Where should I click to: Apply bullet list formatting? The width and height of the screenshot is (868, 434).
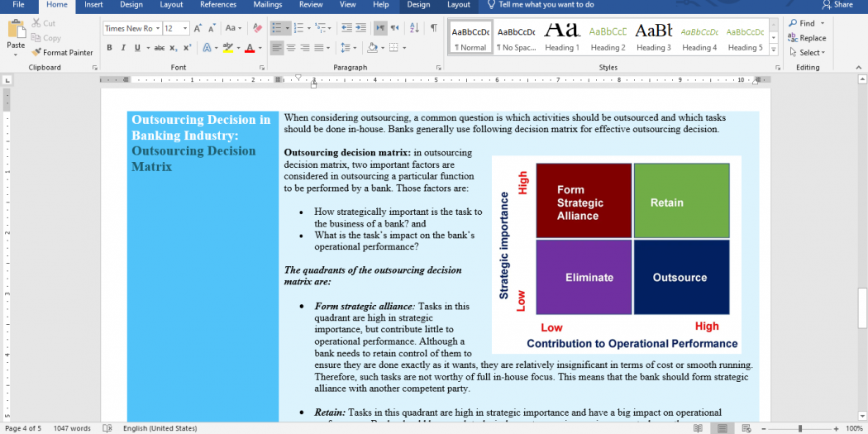point(278,28)
